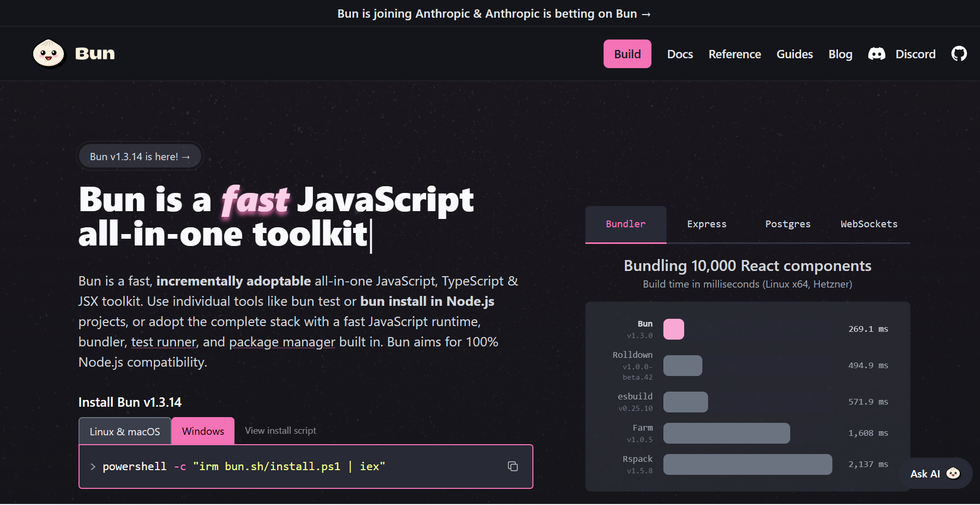
Task: Click the 'esbuild' benchmark label
Action: 635,396
